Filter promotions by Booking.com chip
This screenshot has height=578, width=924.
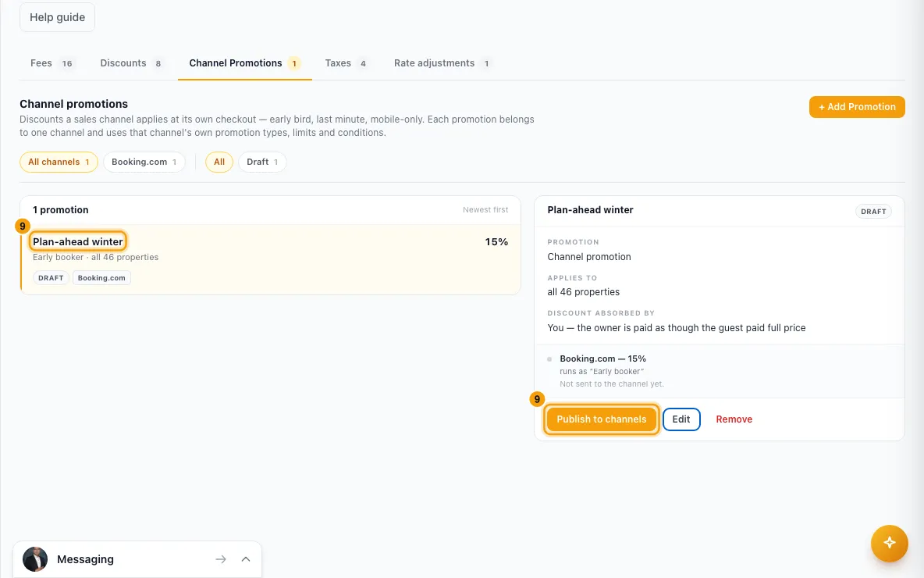click(x=144, y=162)
